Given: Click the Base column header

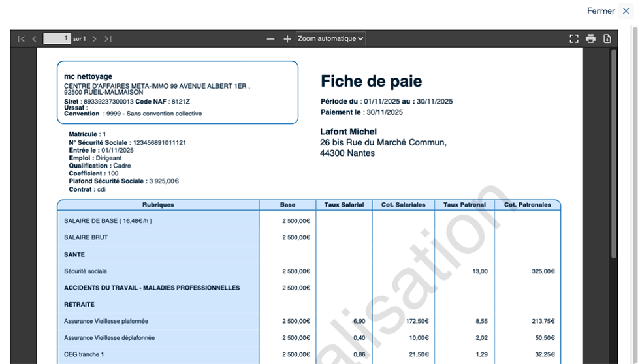Looking at the screenshot, I should coord(287,205).
